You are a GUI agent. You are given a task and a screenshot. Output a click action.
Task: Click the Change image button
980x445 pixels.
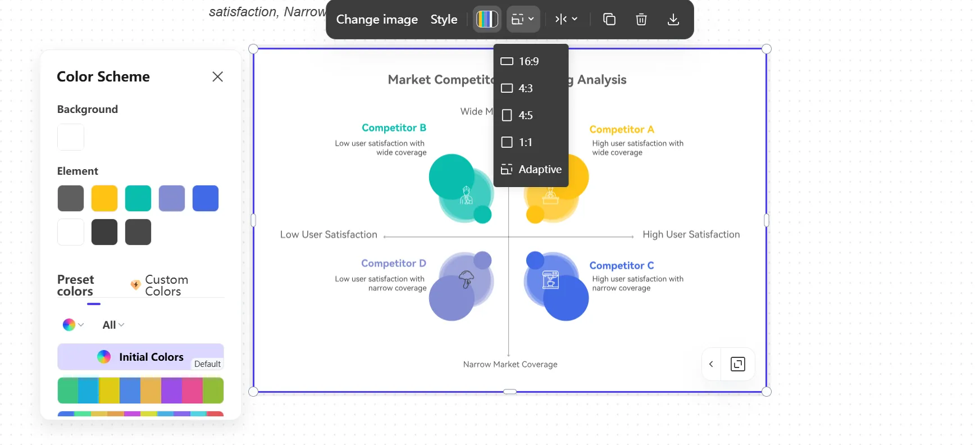coord(377,19)
